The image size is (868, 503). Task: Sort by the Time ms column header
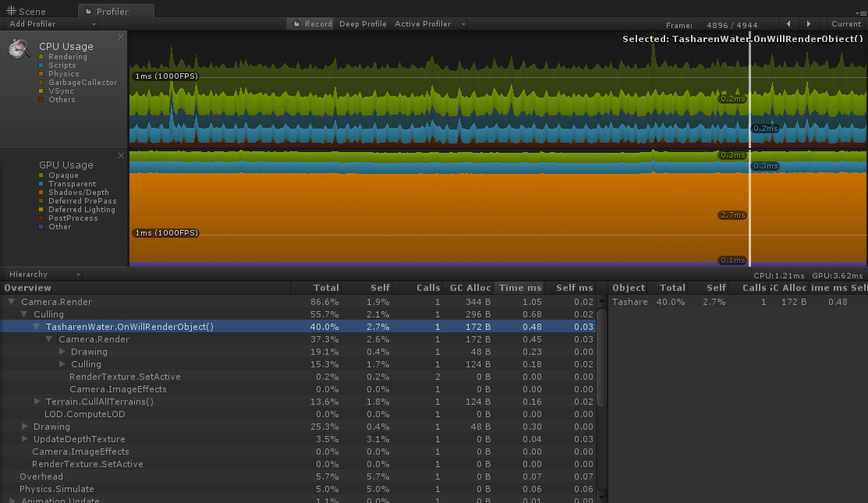pyautogui.click(x=519, y=288)
